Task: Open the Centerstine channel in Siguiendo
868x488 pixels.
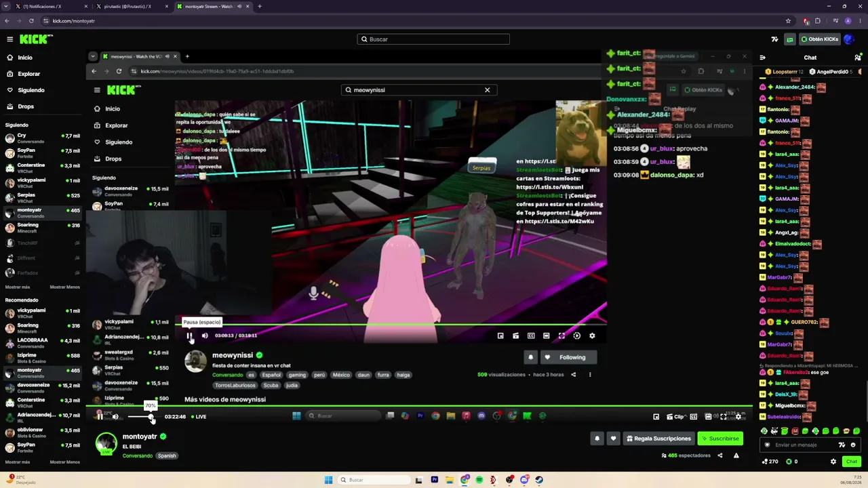Action: tap(41, 168)
